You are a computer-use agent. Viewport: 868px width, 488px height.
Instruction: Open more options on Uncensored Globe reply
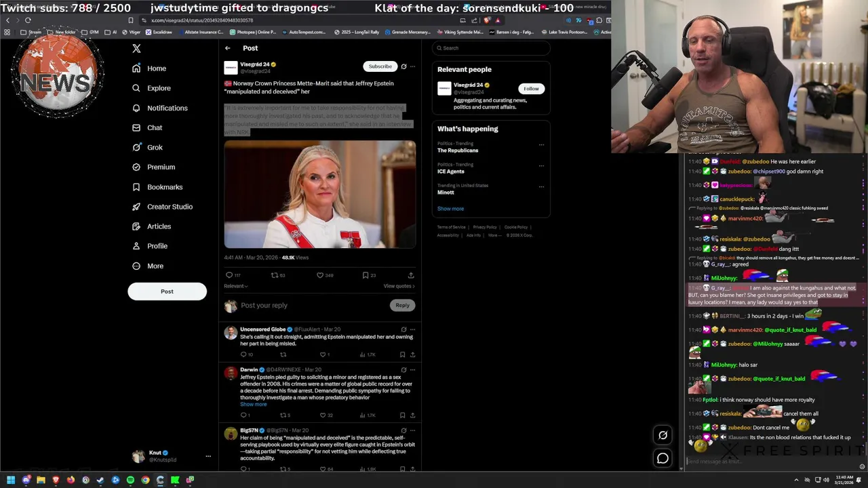[412, 329]
